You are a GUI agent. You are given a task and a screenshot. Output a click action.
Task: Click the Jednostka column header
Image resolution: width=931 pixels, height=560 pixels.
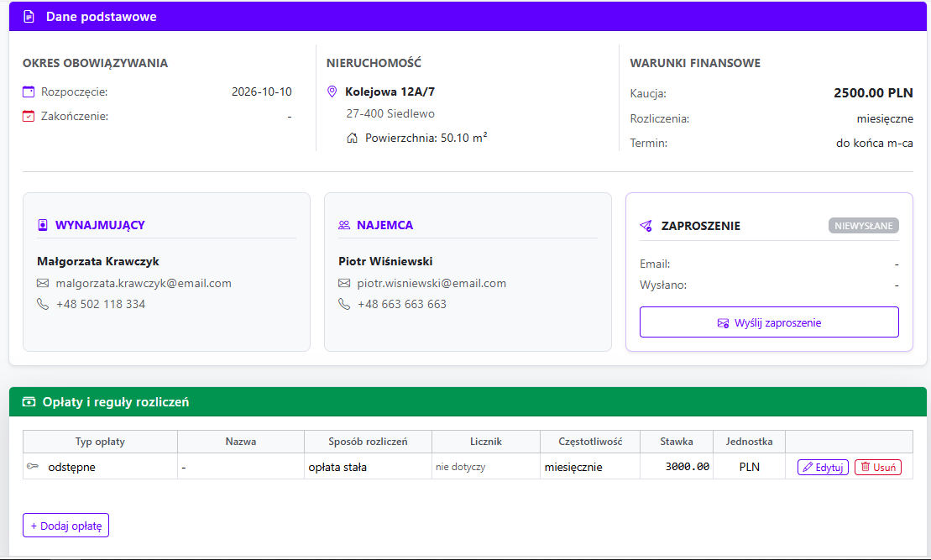(750, 442)
